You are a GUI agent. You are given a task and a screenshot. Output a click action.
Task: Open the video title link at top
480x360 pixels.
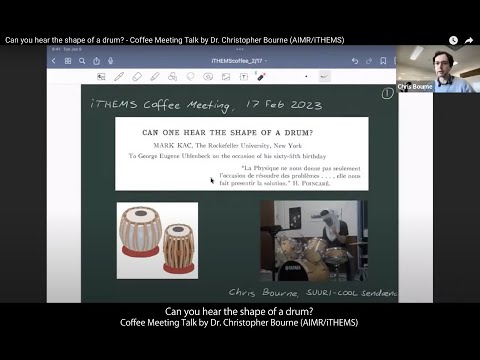click(x=175, y=40)
